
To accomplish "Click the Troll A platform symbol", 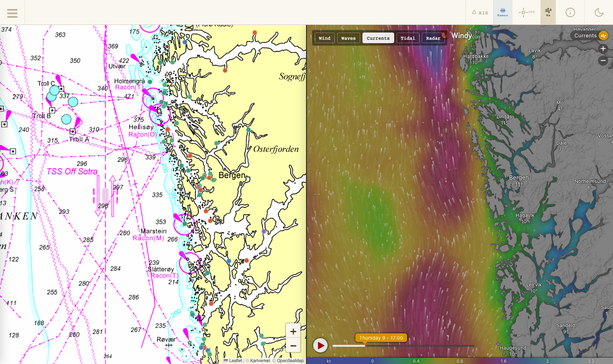I will [x=72, y=131].
